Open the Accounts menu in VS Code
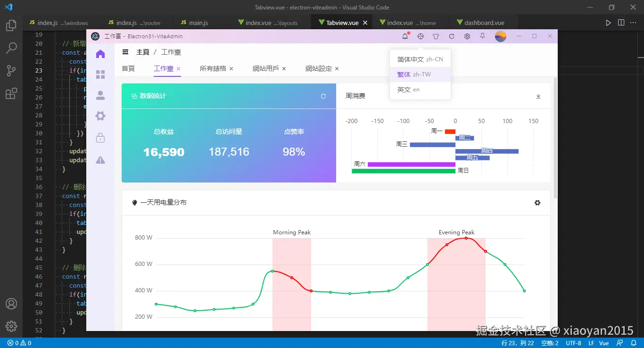The width and height of the screenshot is (644, 348). 11,304
